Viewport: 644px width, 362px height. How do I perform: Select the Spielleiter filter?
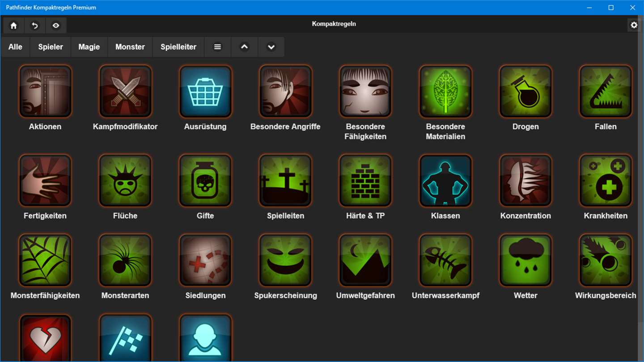pos(178,47)
